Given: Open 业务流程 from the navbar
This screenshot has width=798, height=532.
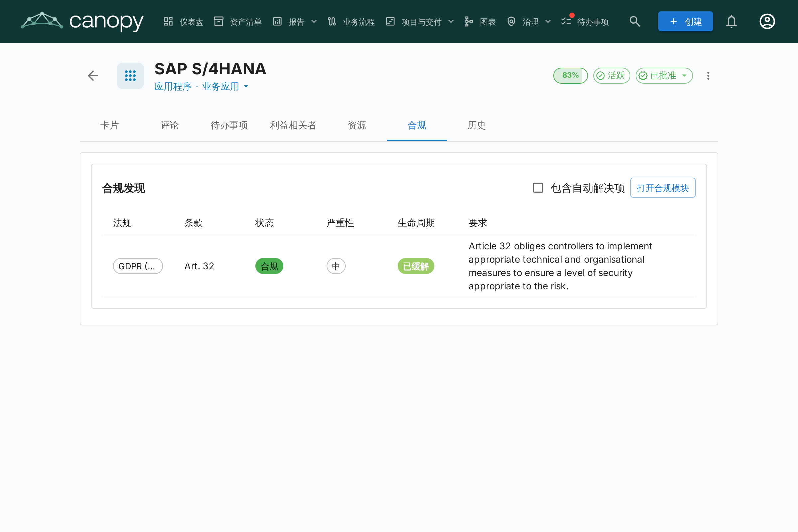Looking at the screenshot, I should pos(351,21).
